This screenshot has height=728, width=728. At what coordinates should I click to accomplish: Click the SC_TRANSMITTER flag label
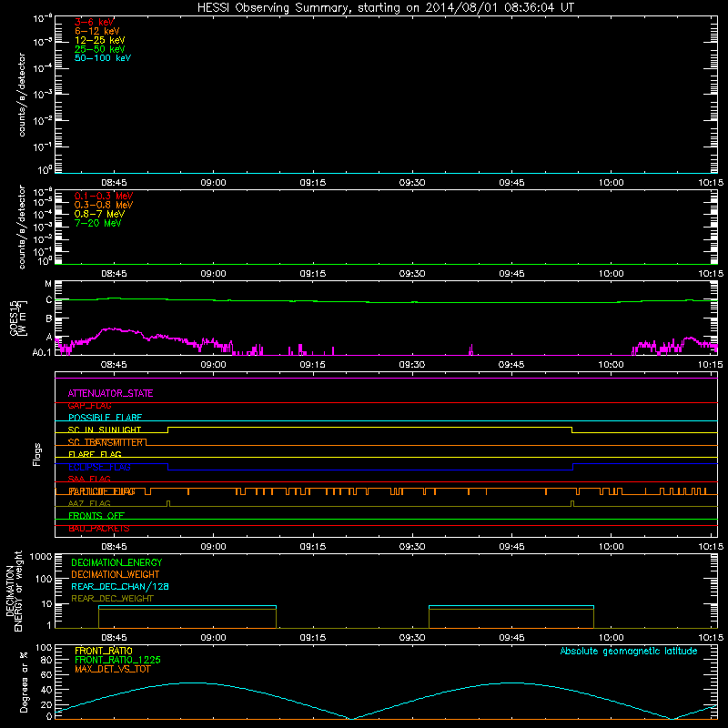[x=106, y=442]
